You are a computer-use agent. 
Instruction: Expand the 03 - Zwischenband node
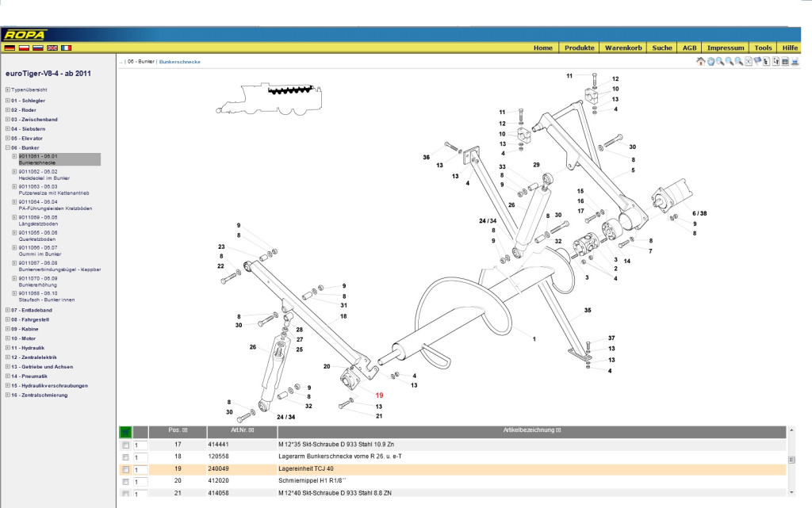[x=8, y=119]
